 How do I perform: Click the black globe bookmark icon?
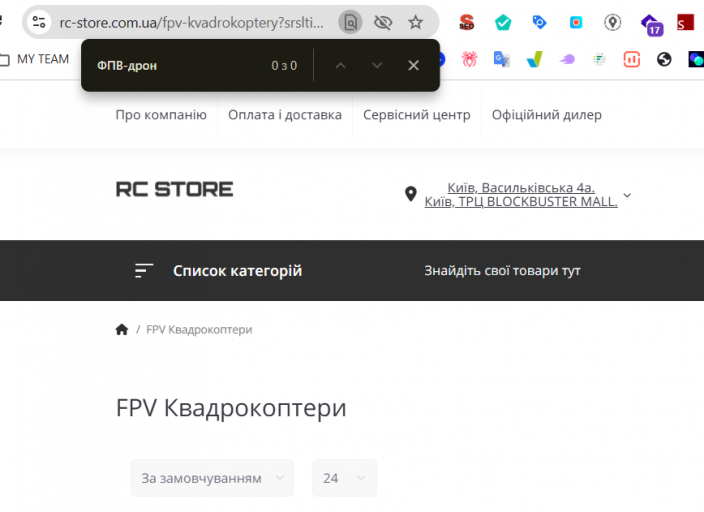pos(664,59)
